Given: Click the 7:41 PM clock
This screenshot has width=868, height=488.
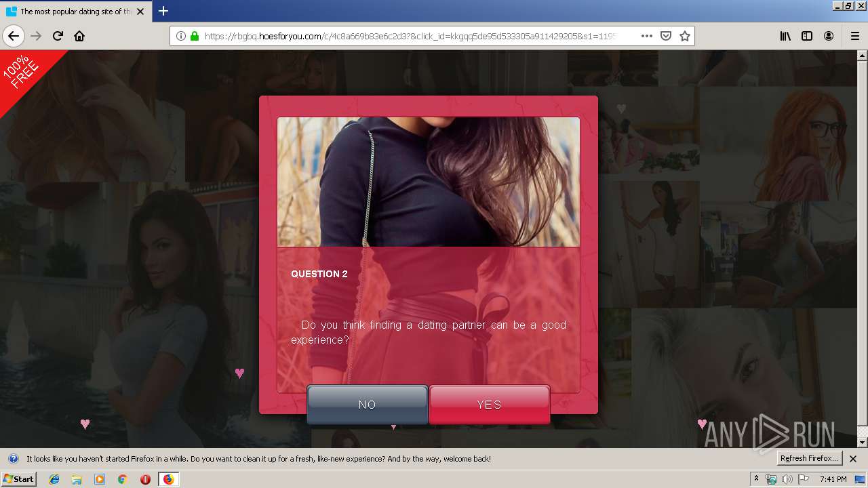Looking at the screenshot, I should coord(833,479).
